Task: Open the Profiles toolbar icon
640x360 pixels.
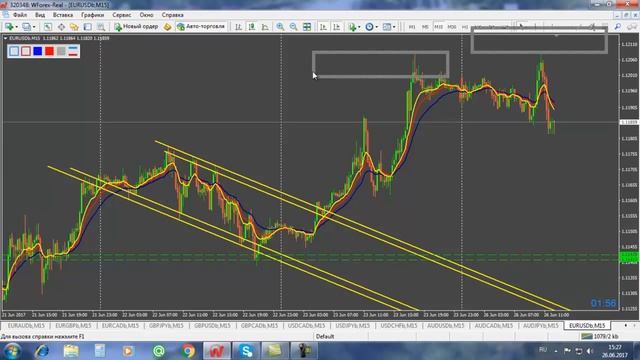Action: pos(27,27)
